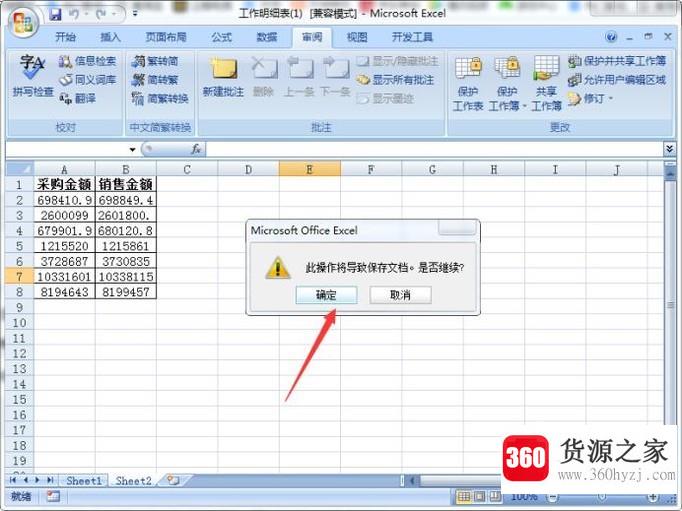The height and width of the screenshot is (511, 682).
Task: Toggle 显示/隐藏批注
Action: 398,61
